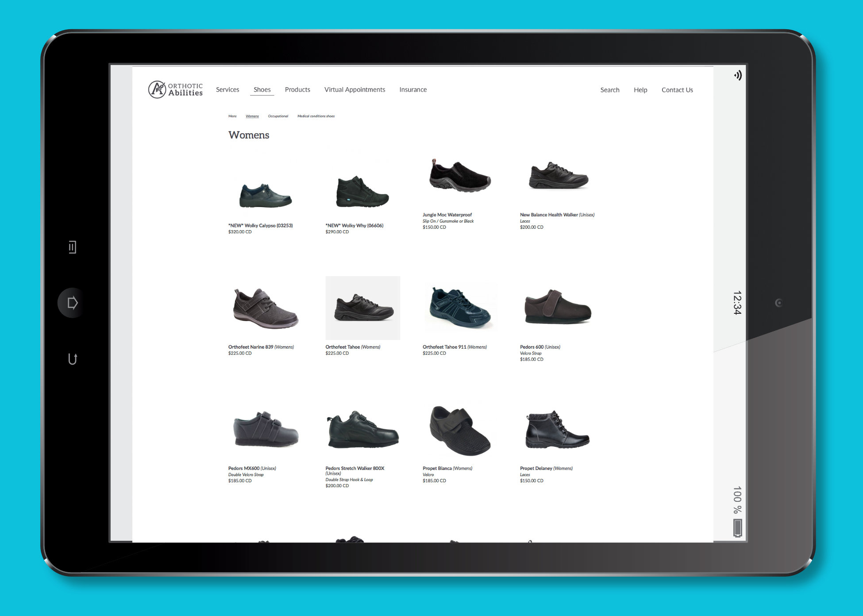Viewport: 863px width, 616px height.
Task: Click New Balance Health Walker (Unisex) title
Action: point(557,215)
